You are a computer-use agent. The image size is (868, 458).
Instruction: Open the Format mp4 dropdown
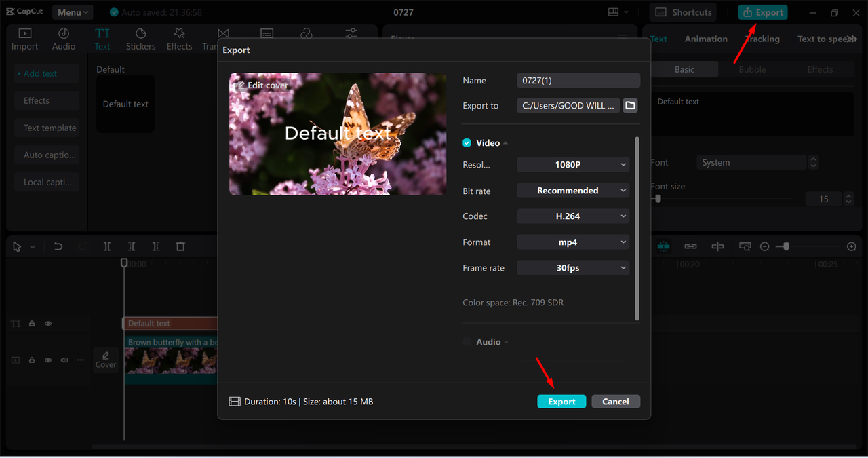point(573,242)
